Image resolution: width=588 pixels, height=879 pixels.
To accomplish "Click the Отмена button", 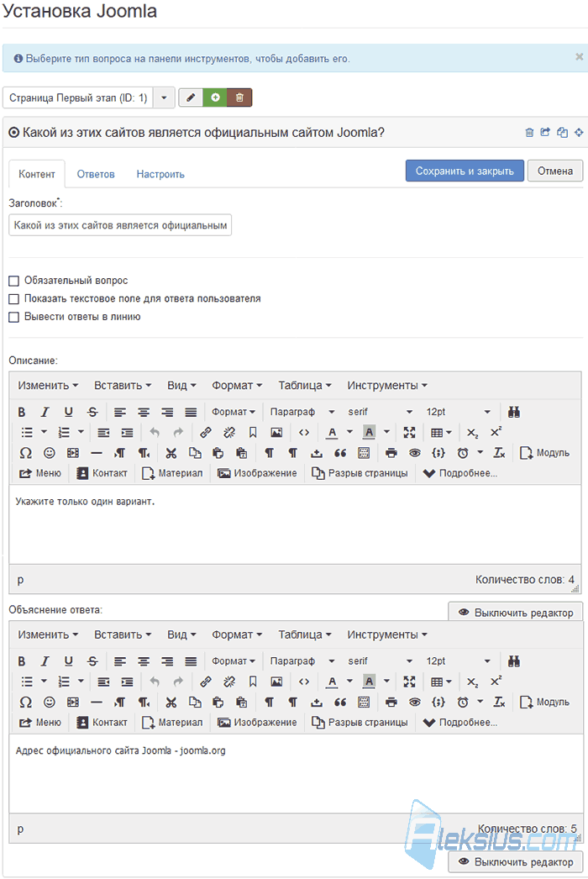I will coord(555,171).
